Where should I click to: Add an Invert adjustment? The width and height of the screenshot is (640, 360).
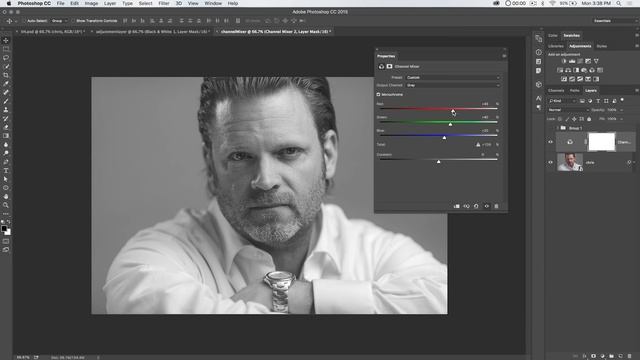click(564, 79)
